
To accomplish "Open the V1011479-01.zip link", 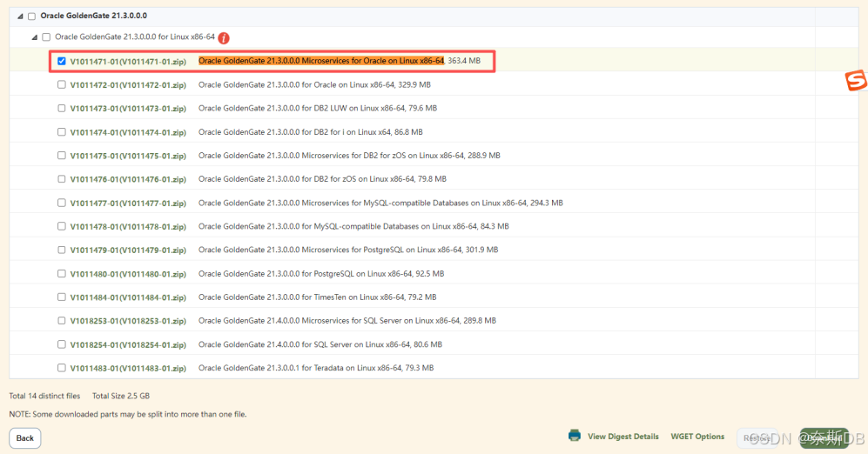I will coord(128,250).
